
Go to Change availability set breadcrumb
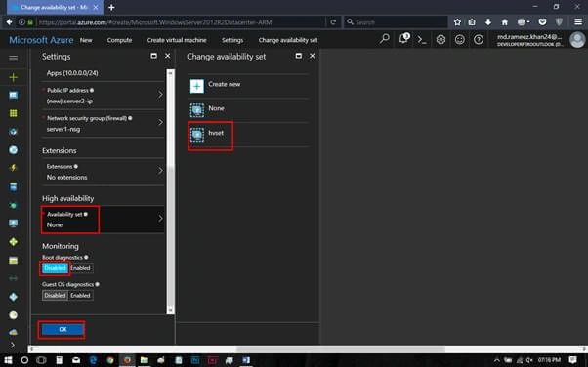pyautogui.click(x=288, y=40)
